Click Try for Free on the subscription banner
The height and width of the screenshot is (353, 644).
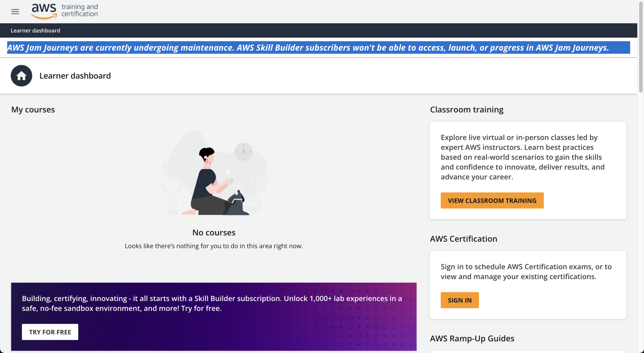coord(50,332)
